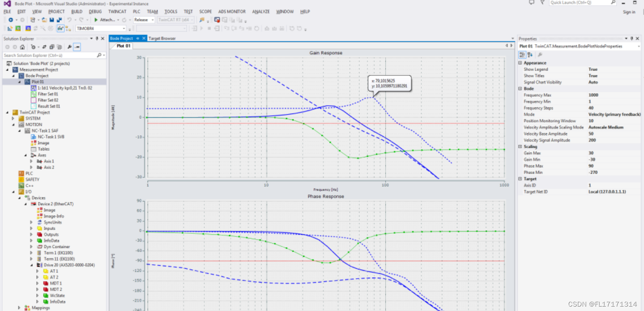The height and width of the screenshot is (311, 644).
Task: Collapse the Drive 20 (AX5203) node
Action: [x=31, y=265]
